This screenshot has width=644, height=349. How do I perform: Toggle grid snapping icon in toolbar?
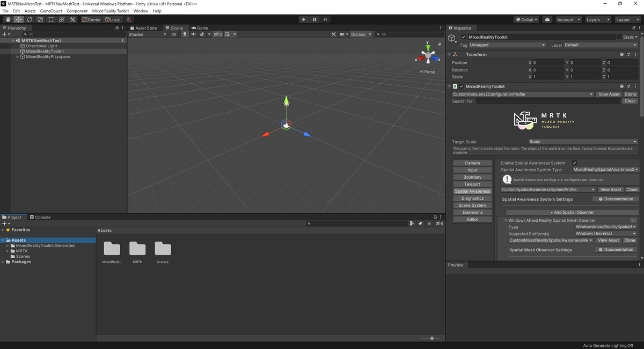pos(129,19)
